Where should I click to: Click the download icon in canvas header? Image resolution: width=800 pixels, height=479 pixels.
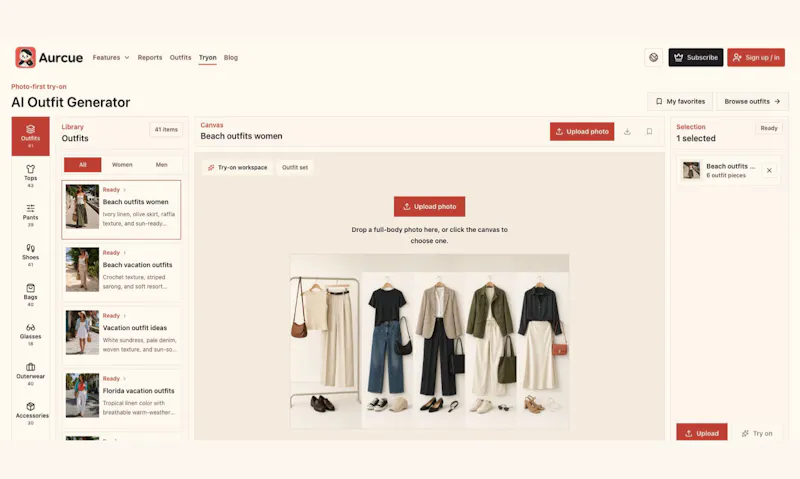coord(627,132)
